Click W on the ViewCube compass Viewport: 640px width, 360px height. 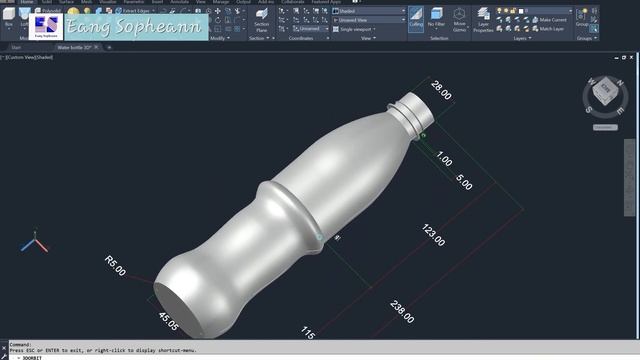pyautogui.click(x=591, y=82)
